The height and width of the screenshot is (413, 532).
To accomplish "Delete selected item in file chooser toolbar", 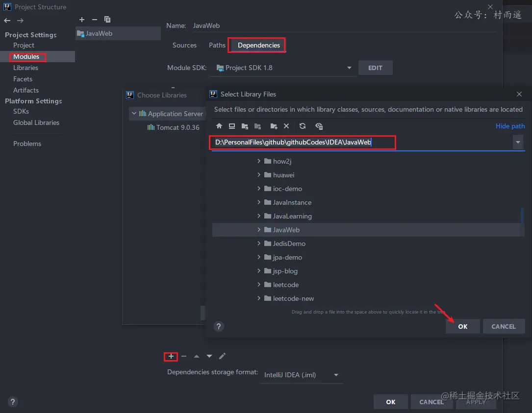I will (286, 126).
